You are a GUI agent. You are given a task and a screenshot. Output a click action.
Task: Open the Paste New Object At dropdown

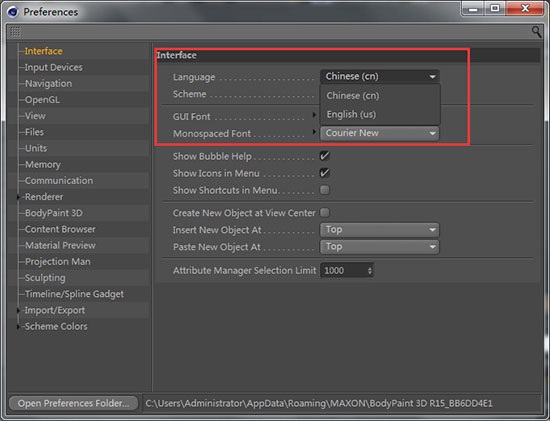[x=380, y=247]
